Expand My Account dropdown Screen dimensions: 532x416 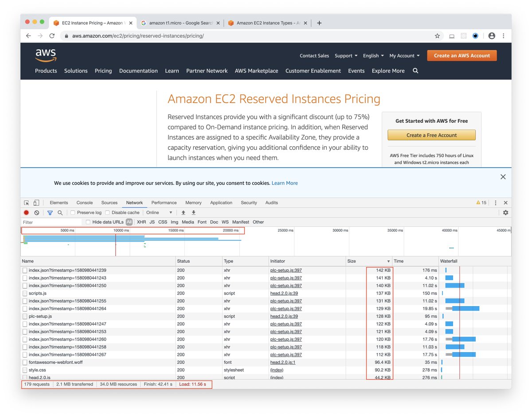404,56
